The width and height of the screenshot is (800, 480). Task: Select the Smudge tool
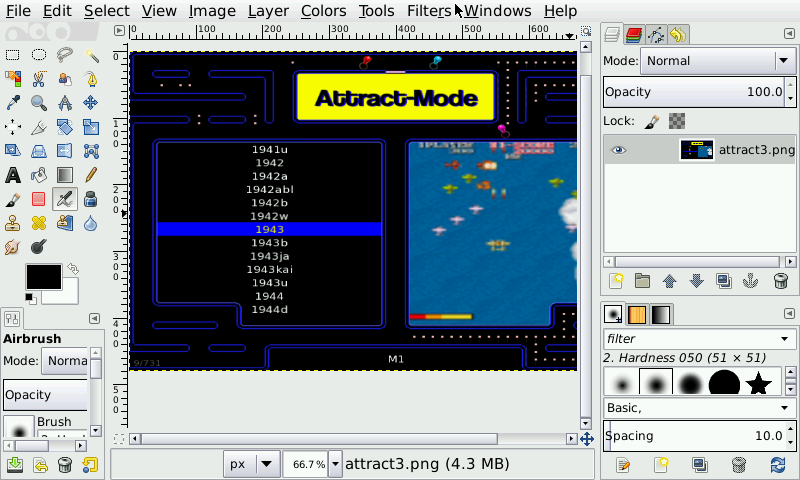(x=13, y=247)
